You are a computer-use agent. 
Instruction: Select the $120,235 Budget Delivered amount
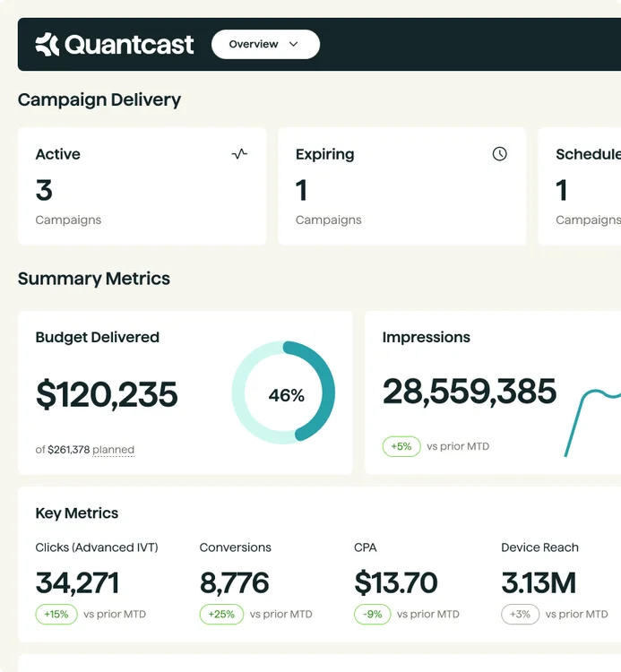point(107,394)
